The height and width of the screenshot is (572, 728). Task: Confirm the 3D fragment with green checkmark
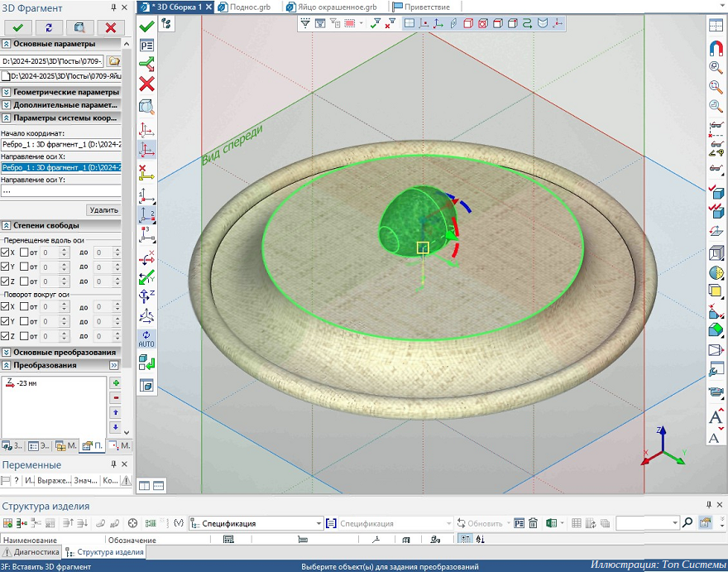pyautogui.click(x=17, y=27)
